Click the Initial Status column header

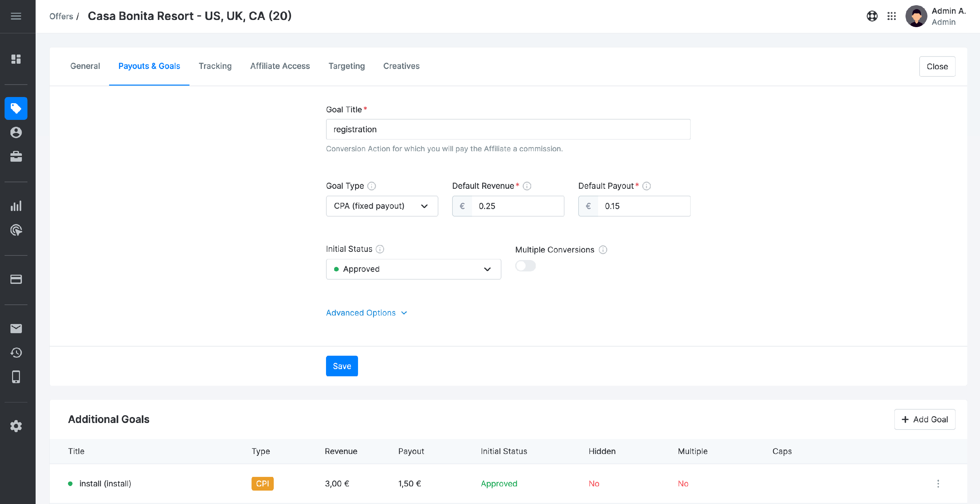pos(504,451)
